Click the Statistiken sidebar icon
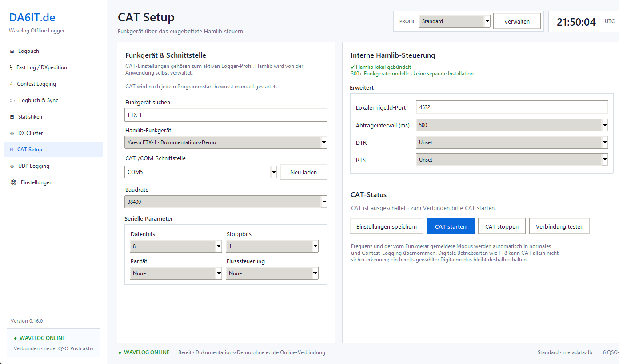This screenshot has width=631, height=364. click(x=12, y=117)
